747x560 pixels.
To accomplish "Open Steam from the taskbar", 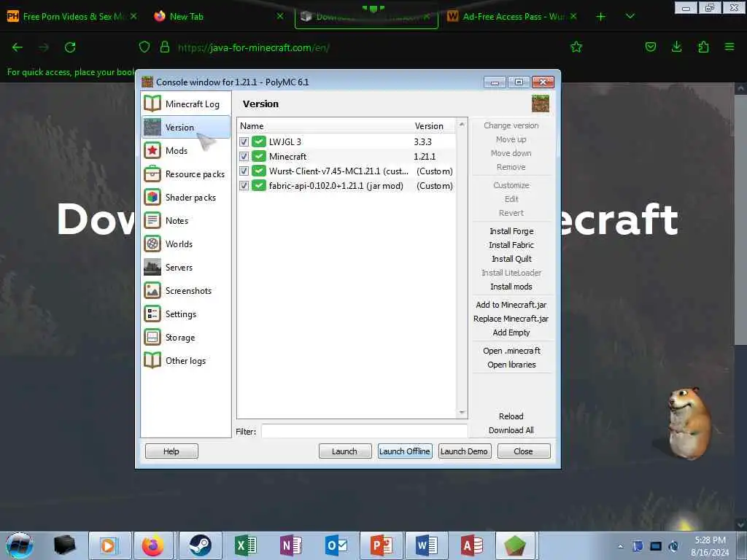I will point(201,545).
